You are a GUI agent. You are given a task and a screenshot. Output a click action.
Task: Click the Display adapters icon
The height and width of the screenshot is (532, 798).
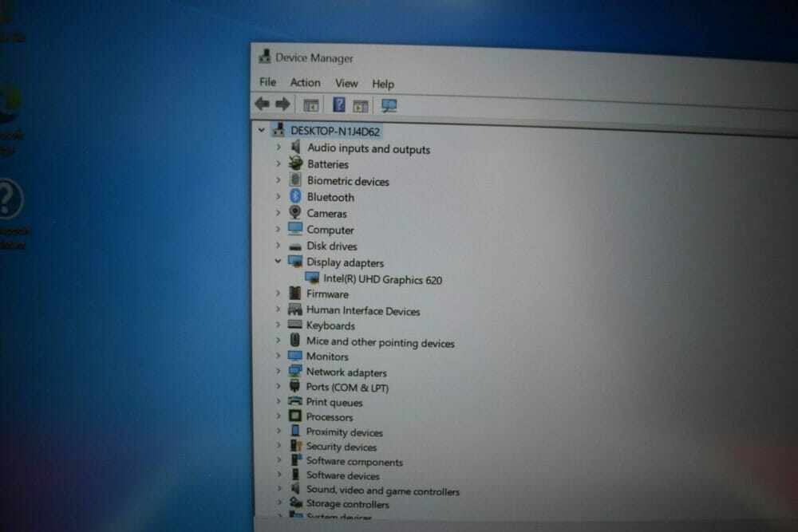(x=295, y=262)
